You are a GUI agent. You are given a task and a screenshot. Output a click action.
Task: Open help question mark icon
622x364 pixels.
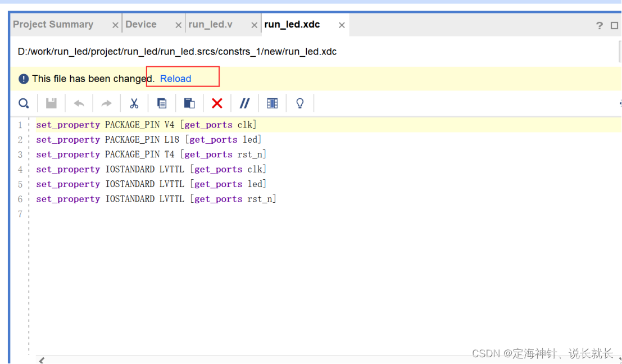pos(600,25)
